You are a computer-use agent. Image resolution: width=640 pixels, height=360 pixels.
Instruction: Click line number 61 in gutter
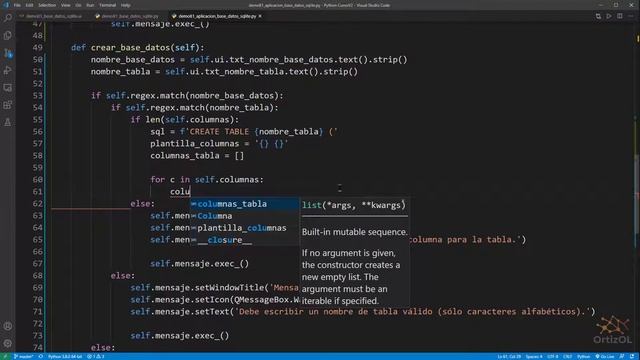pyautogui.click(x=38, y=192)
